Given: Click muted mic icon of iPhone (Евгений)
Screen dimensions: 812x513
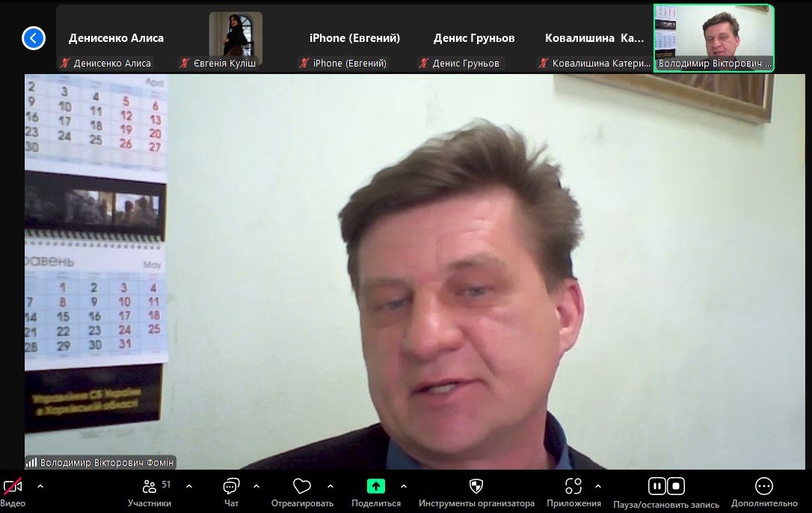Looking at the screenshot, I should click(x=304, y=64).
